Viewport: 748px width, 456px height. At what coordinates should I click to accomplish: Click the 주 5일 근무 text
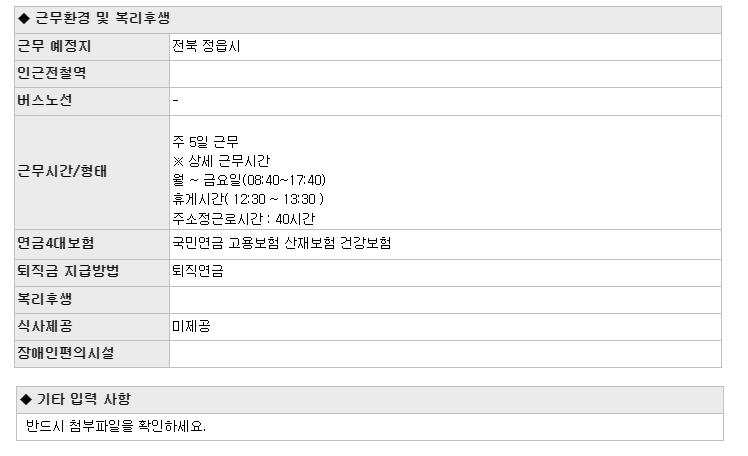tap(206, 142)
